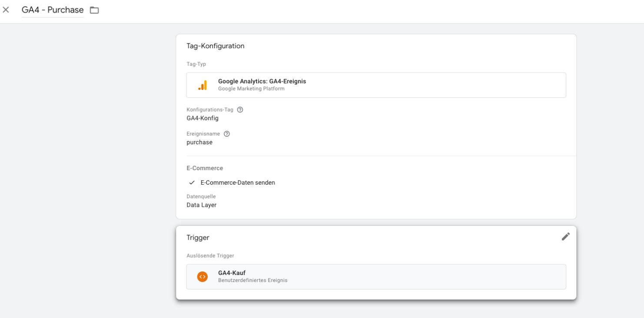Click the Google Marketing Platform subtitle

click(251, 89)
